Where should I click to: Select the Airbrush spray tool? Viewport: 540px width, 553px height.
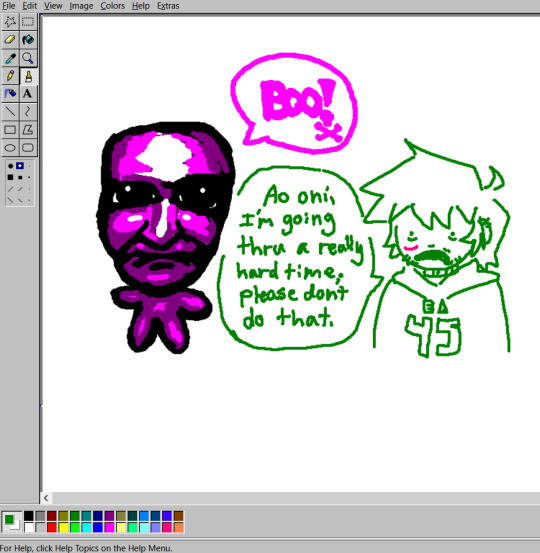[x=10, y=93]
